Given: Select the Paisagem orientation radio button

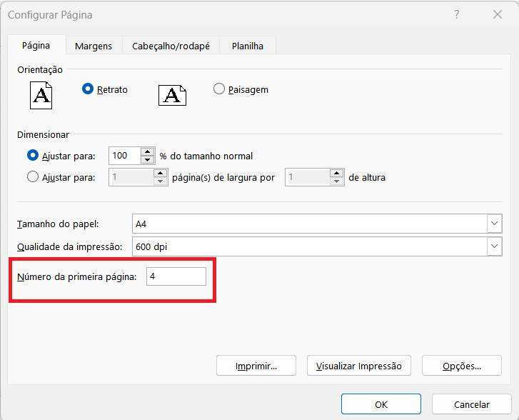Looking at the screenshot, I should click(219, 89).
